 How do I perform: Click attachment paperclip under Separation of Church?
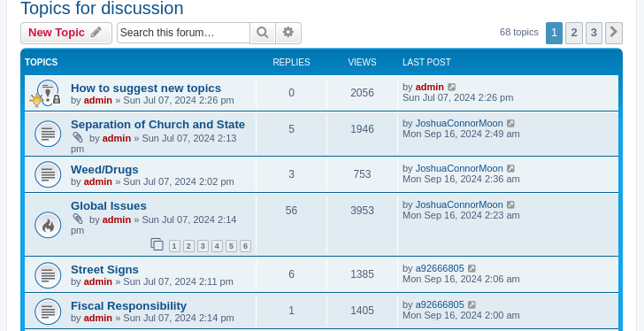(78, 137)
